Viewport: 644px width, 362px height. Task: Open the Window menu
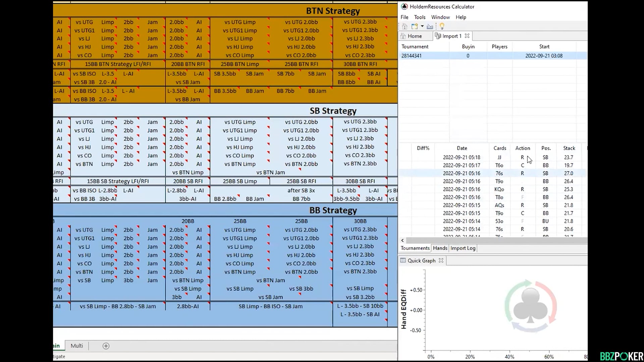[x=440, y=17]
